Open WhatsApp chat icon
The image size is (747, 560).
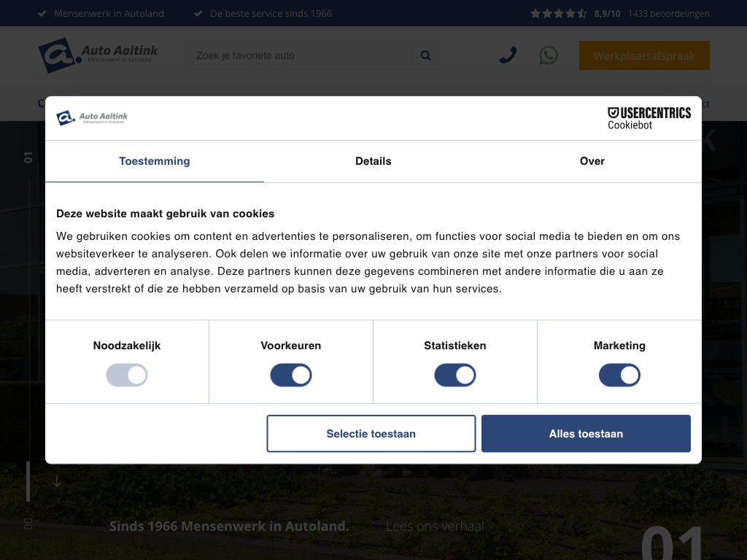[549, 55]
